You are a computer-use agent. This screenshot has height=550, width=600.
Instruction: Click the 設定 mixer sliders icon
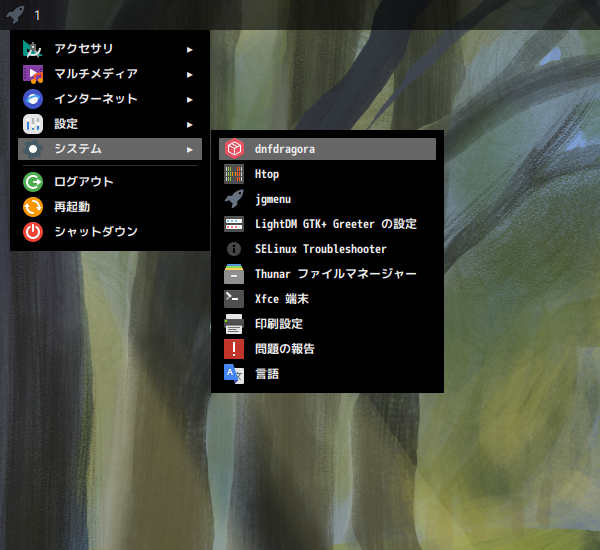(x=33, y=124)
